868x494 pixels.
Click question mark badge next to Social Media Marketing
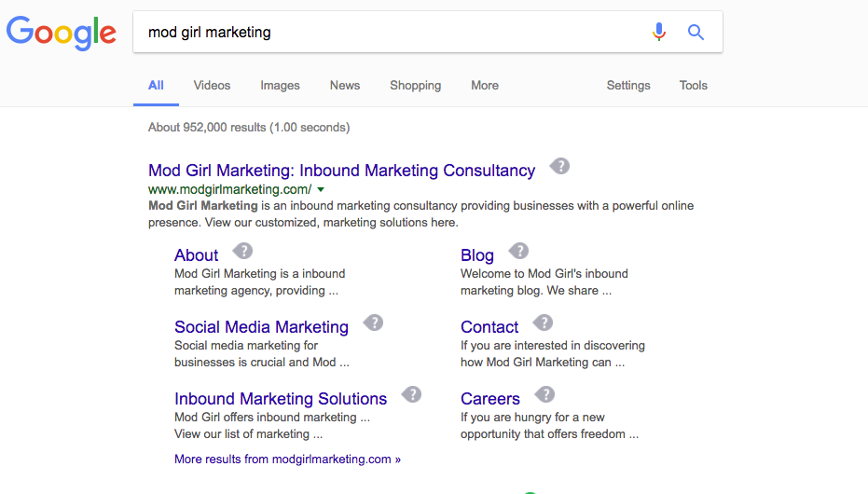coord(373,322)
